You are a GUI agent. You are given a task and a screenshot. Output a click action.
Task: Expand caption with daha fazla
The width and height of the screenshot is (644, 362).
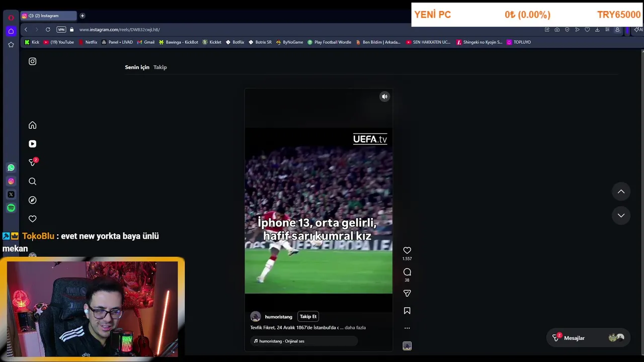click(x=355, y=327)
